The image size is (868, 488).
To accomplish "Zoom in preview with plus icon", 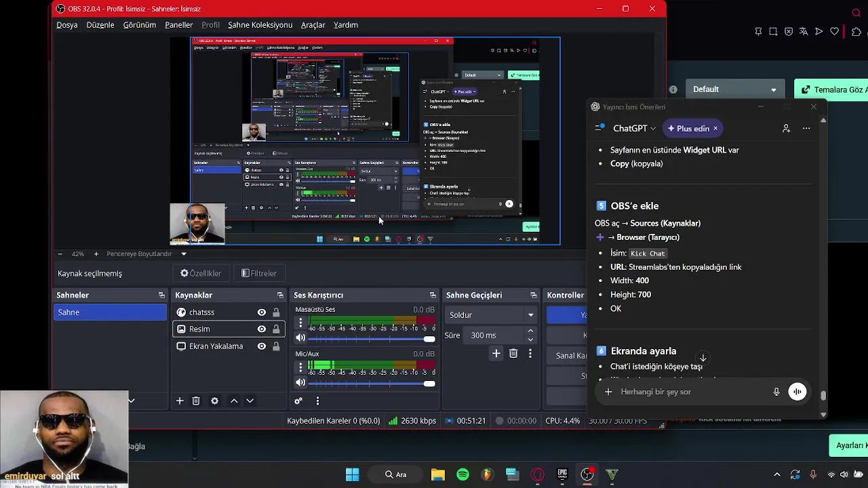I will click(x=96, y=253).
